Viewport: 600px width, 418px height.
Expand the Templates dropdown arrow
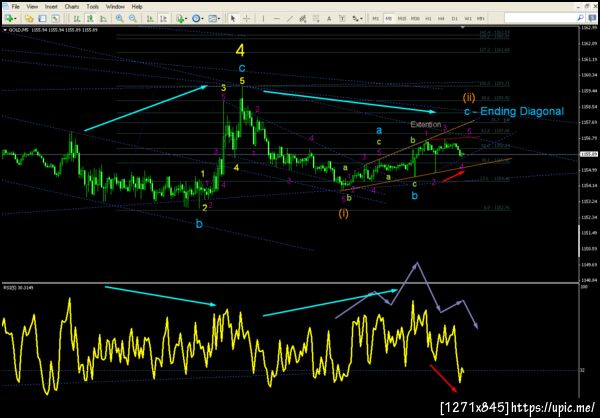pyautogui.click(x=220, y=18)
